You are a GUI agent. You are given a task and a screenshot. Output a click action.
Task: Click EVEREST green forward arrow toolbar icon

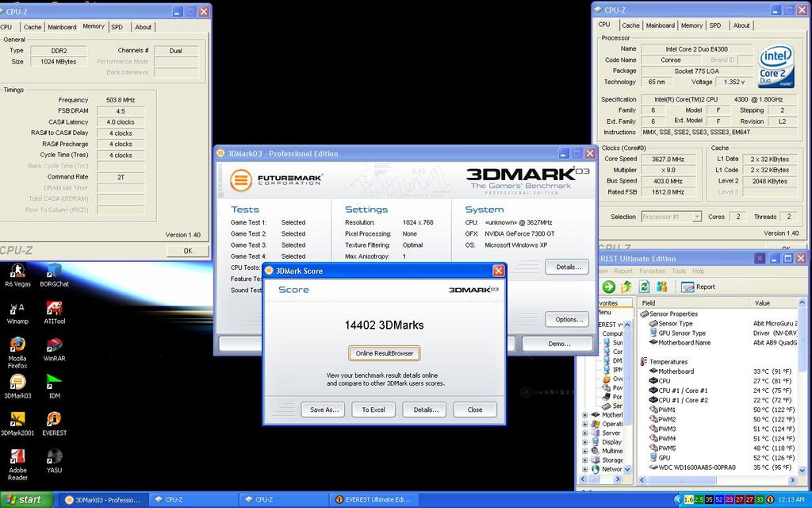[609, 287]
